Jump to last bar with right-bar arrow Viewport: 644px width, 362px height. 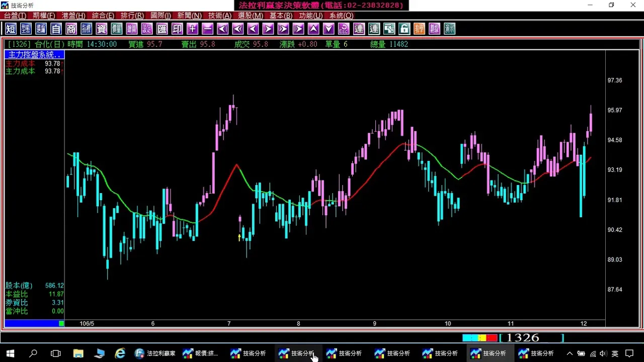[x=298, y=29]
